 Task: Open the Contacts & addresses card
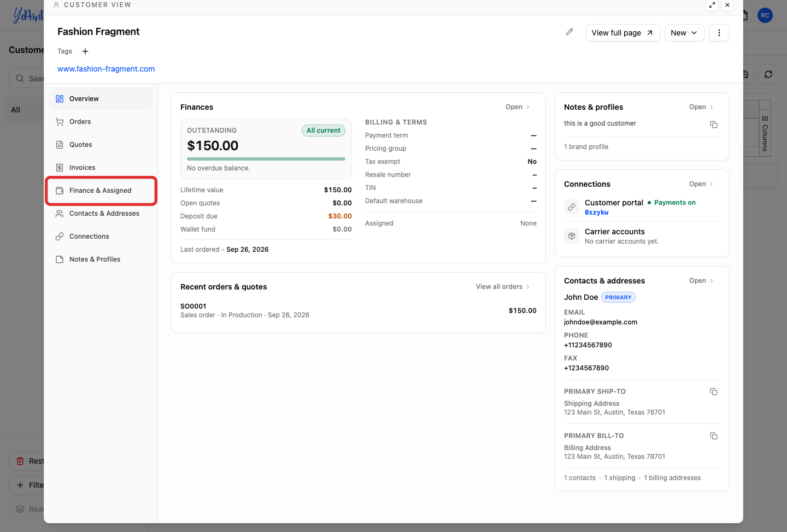(x=701, y=281)
